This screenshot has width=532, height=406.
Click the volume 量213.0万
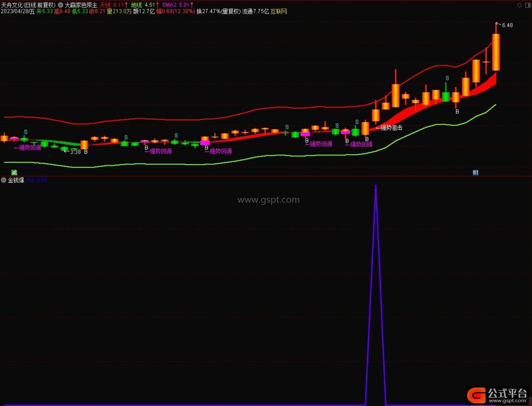[x=119, y=11]
